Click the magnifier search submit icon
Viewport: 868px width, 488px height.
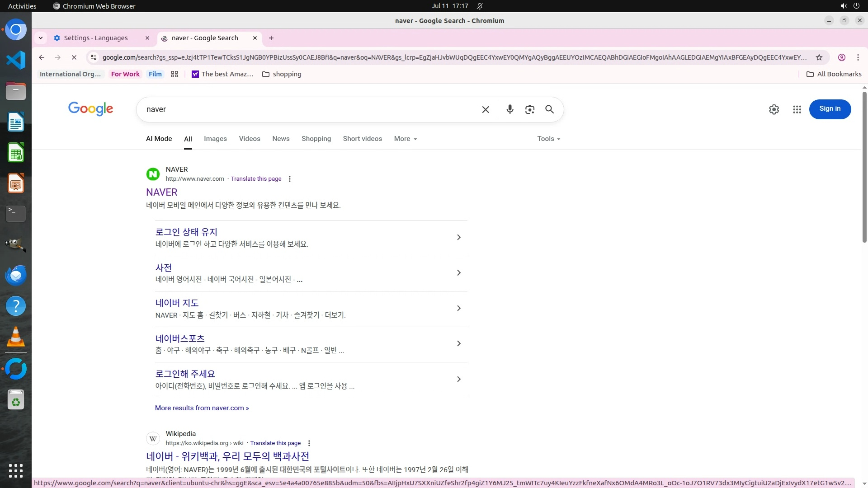(x=549, y=109)
